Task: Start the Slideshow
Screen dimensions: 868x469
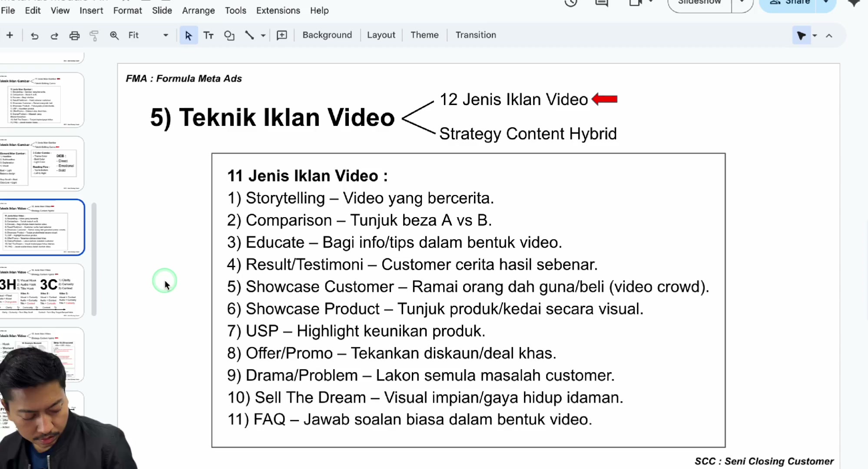Action: point(699,3)
